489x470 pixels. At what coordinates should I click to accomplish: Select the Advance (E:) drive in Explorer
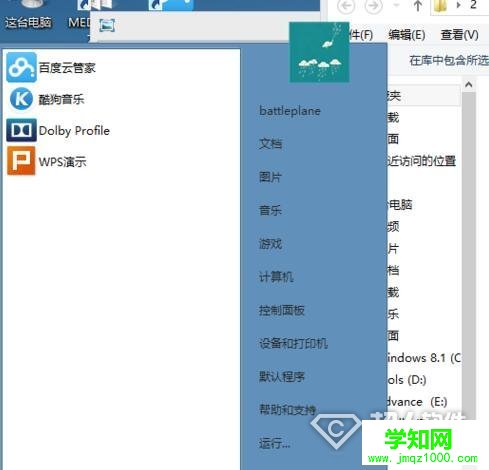417,402
